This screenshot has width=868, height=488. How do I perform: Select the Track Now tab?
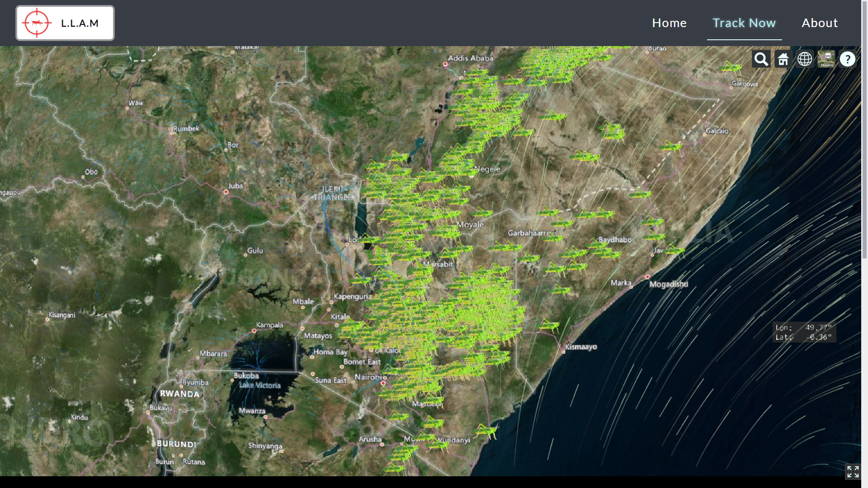tap(744, 23)
